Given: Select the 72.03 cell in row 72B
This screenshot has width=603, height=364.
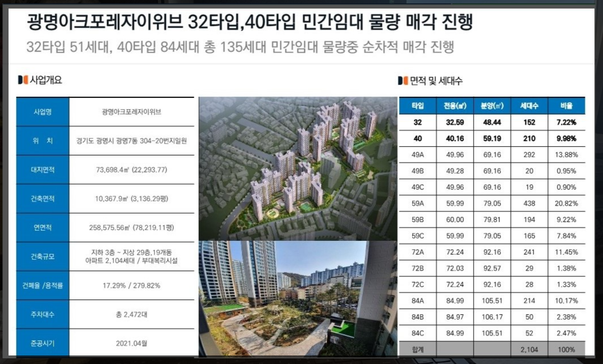Looking at the screenshot, I should tap(455, 268).
